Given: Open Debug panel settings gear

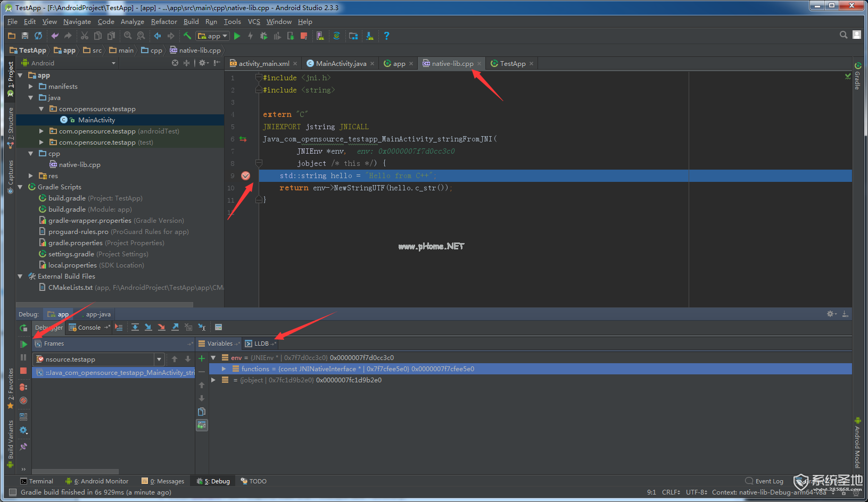Looking at the screenshot, I should pyautogui.click(x=831, y=314).
